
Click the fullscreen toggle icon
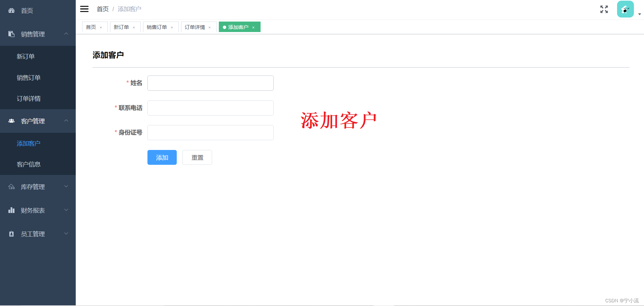point(604,9)
